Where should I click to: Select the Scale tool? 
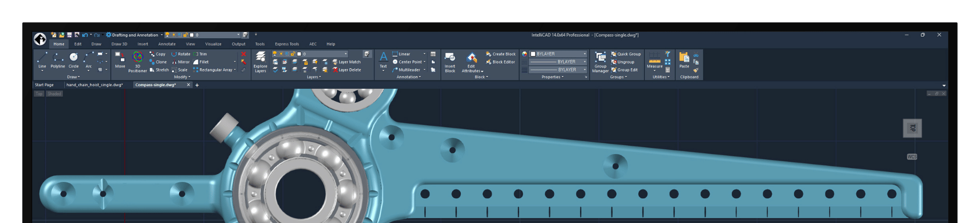[x=180, y=70]
